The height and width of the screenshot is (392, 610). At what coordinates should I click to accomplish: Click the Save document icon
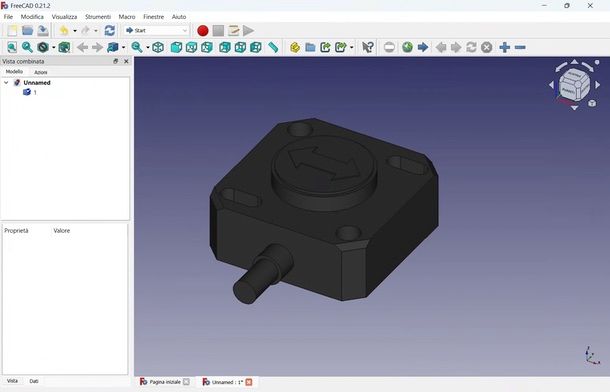tap(43, 31)
